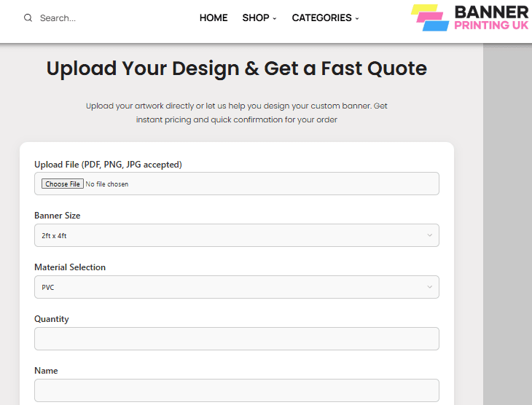Image resolution: width=532 pixels, height=405 pixels.
Task: Click the chevron arrow beside SHOP
Action: pyautogui.click(x=275, y=19)
